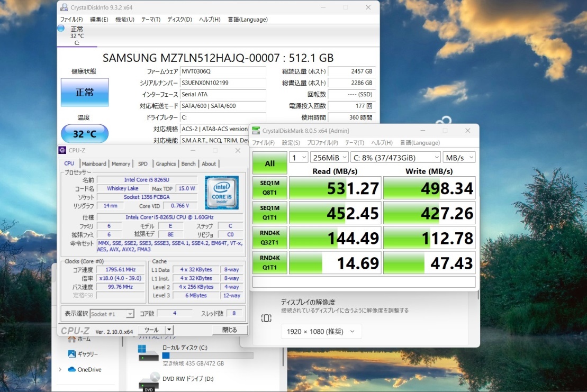Select the DVD RW ドライブ (D:) icon
Viewport: 587px width, 392px height.
149,381
